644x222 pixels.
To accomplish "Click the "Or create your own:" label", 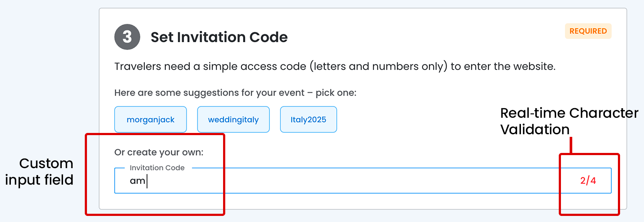I will (x=159, y=152).
